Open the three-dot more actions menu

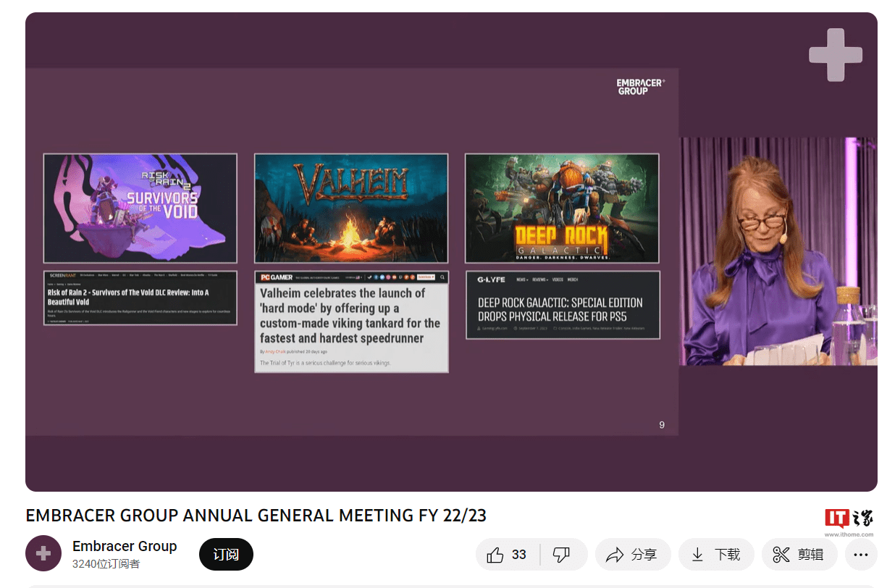pyautogui.click(x=860, y=555)
